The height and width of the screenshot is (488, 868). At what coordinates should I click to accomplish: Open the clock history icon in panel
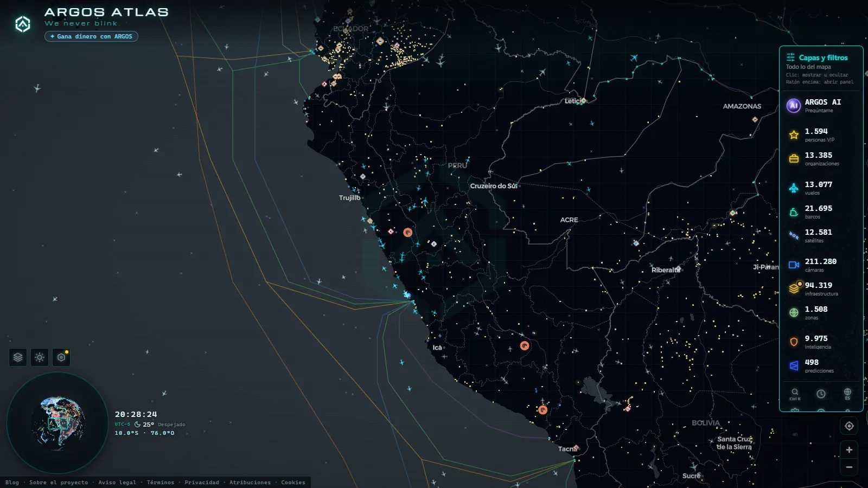[x=821, y=394]
